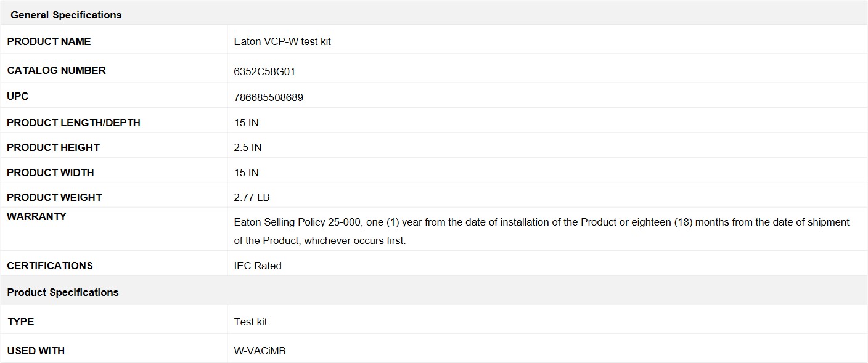Click the catalog number 6352C58G01
Screen dimensions: 868x363
(x=264, y=71)
